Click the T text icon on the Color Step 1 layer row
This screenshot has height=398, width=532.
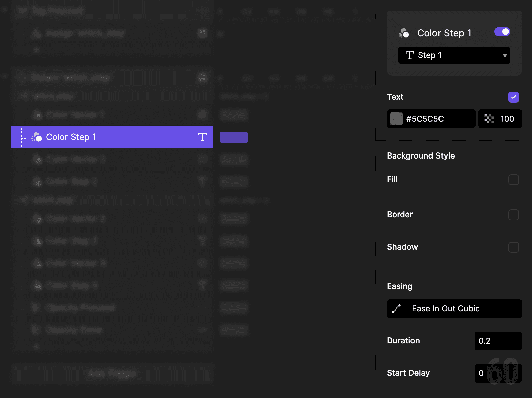pos(202,137)
